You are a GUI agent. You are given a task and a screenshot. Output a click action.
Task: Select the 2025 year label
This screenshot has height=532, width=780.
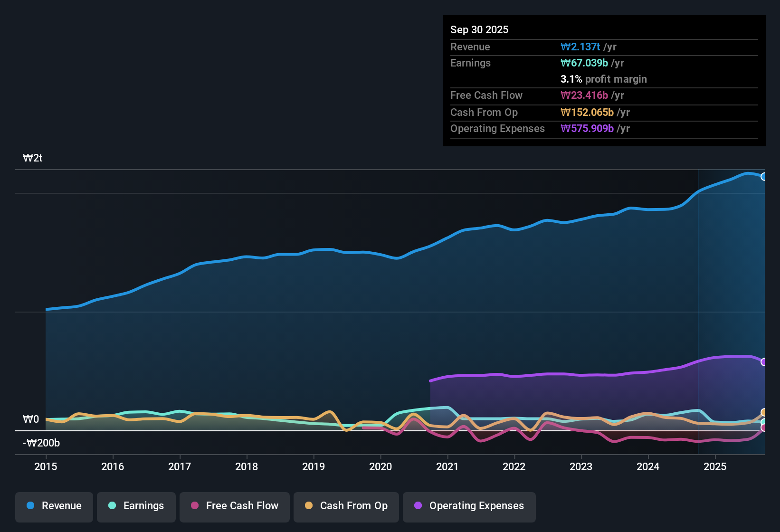[715, 467]
